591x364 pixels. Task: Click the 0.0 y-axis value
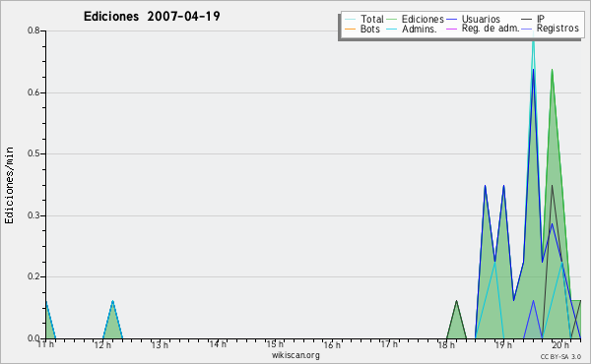33,338
